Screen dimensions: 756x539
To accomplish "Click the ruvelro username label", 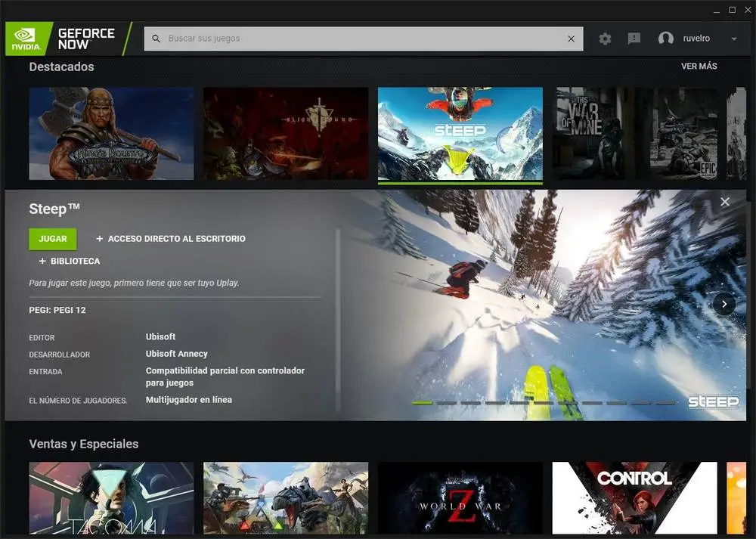I will tap(696, 38).
